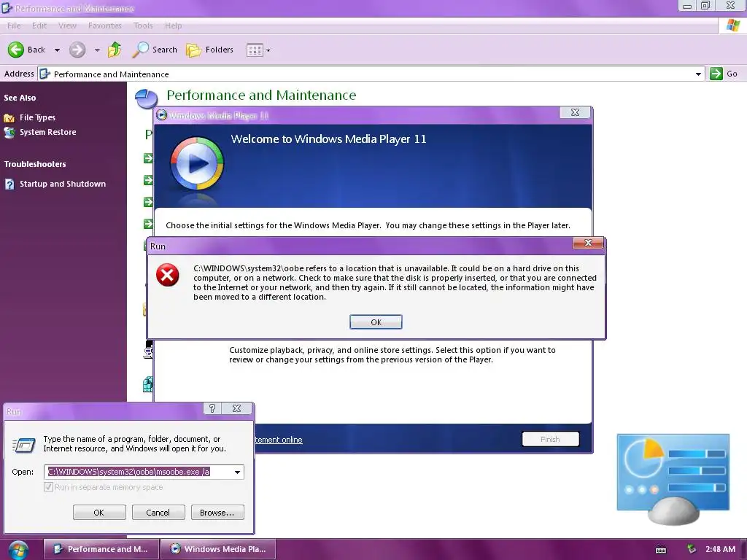Click the Windows Media Player title bar icon
Screen dimensions: 747x560
click(161, 114)
